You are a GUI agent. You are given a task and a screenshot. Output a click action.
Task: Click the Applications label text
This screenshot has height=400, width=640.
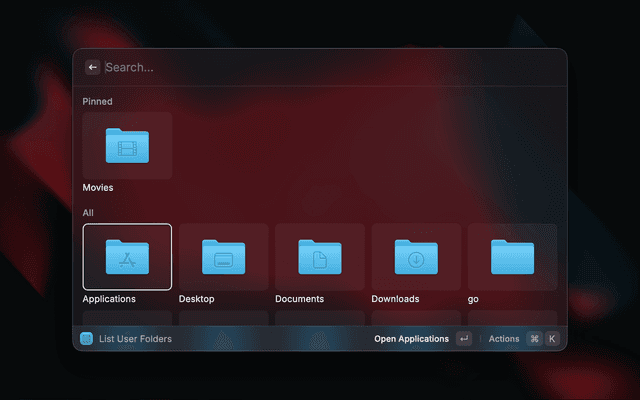pos(109,299)
